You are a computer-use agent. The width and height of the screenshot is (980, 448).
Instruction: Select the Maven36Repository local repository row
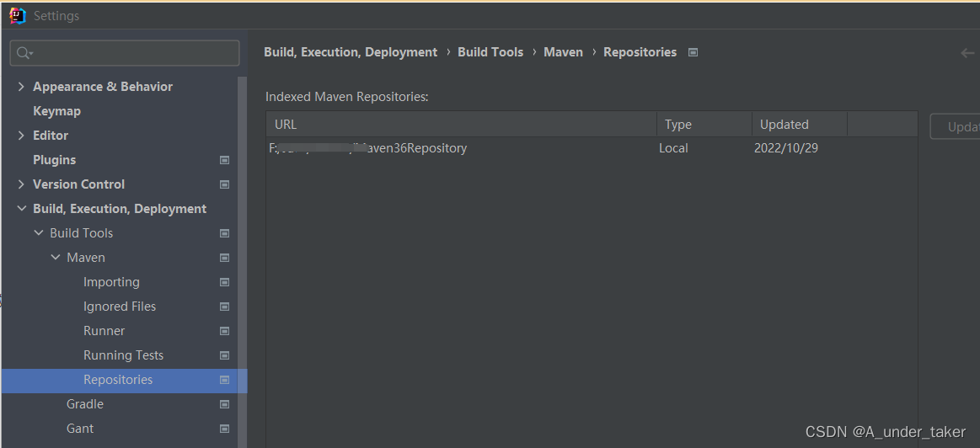(592, 148)
